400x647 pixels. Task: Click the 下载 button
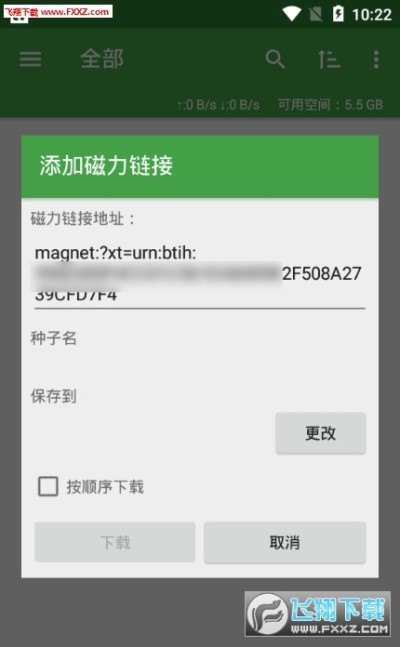pos(115,542)
